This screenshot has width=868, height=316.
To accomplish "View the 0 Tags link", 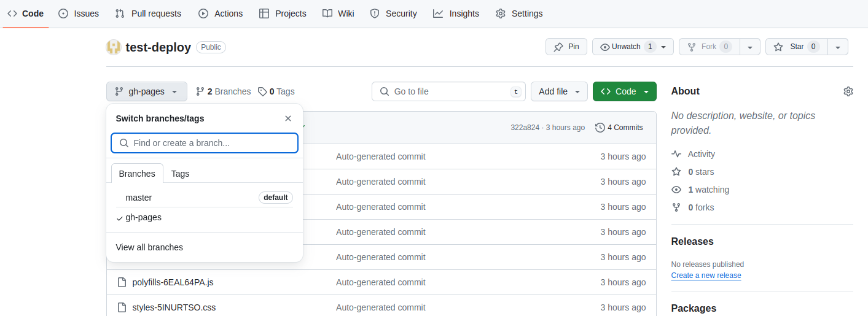I will (x=276, y=91).
